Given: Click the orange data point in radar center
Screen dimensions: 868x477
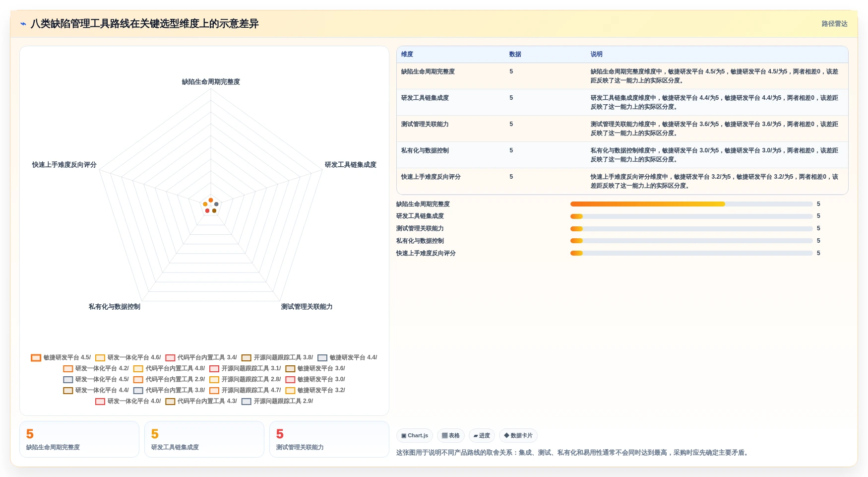Looking at the screenshot, I should [x=211, y=200].
